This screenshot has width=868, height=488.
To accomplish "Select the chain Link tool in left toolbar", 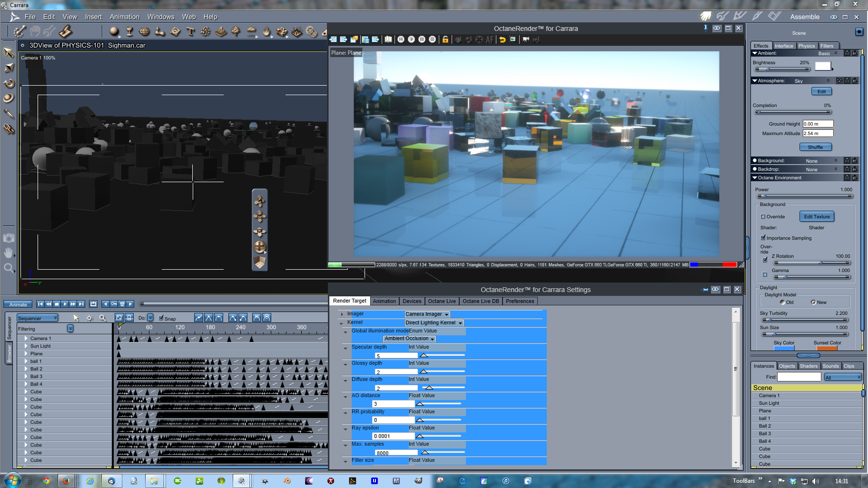I will click(x=9, y=129).
